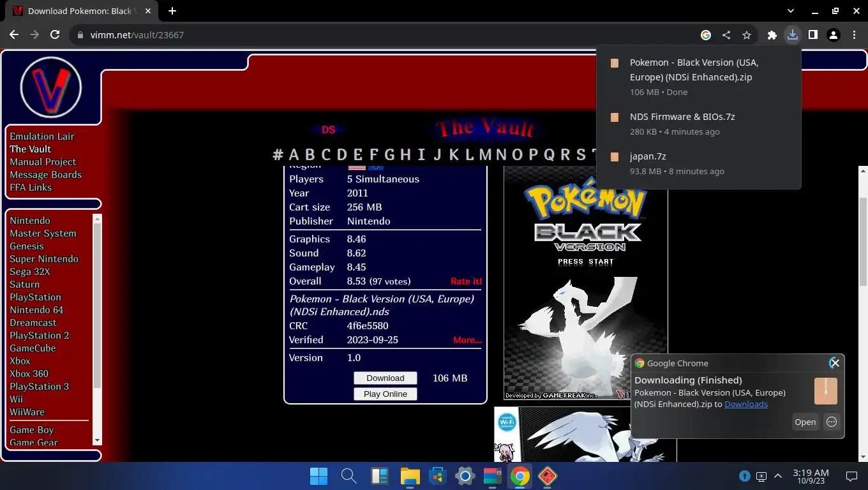Open the Windows Start menu
The width and height of the screenshot is (868, 490).
tap(318, 476)
